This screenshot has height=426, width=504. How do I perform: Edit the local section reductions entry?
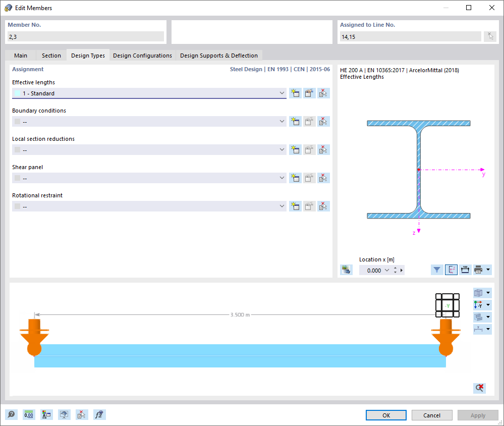(309, 150)
